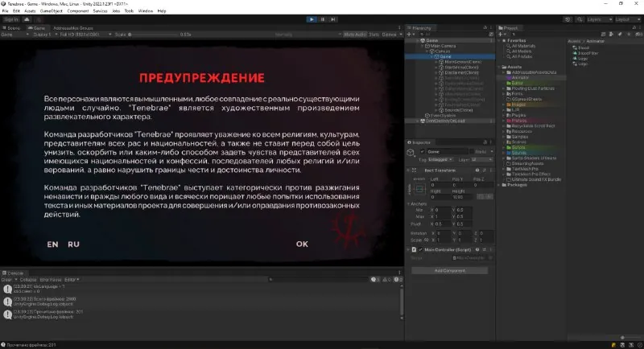The width and height of the screenshot is (644, 349).
Task: Expand MainScreen(Clone) in Hierarchy
Action: [x=436, y=62]
